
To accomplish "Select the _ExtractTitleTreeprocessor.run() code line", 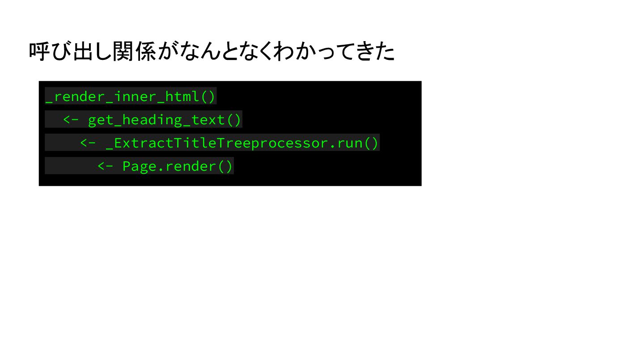I will pos(212,143).
